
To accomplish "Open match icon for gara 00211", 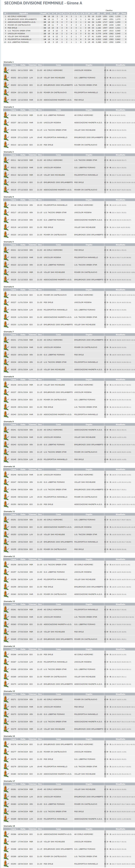I will 6,160.
